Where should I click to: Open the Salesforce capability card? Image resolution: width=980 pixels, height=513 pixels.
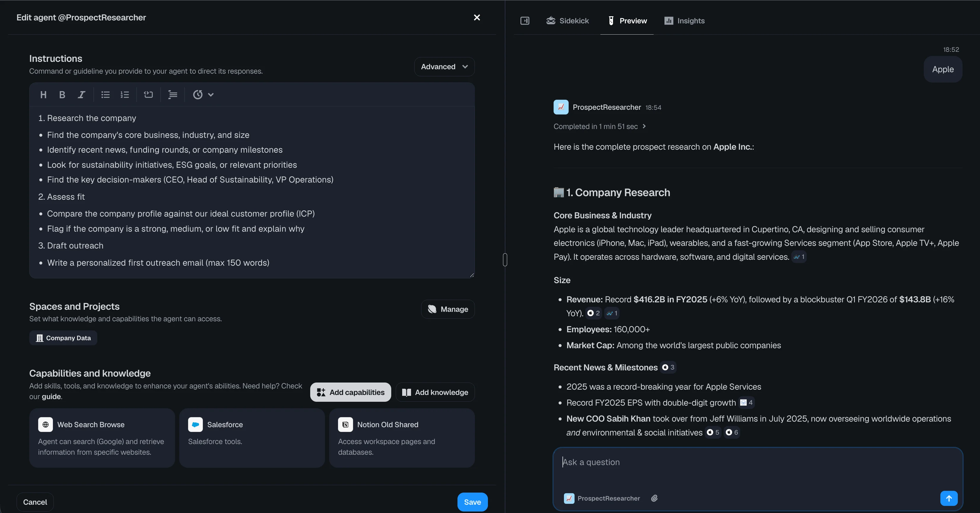point(252,438)
